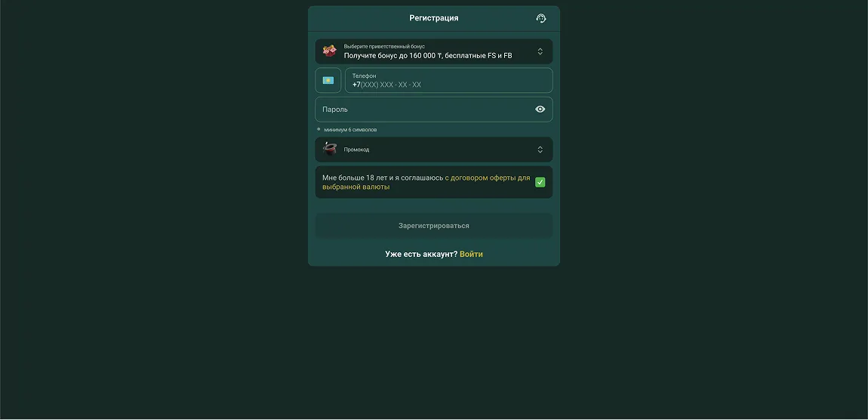868x420 pixels.
Task: Follow the Войти login link
Action: (471, 255)
